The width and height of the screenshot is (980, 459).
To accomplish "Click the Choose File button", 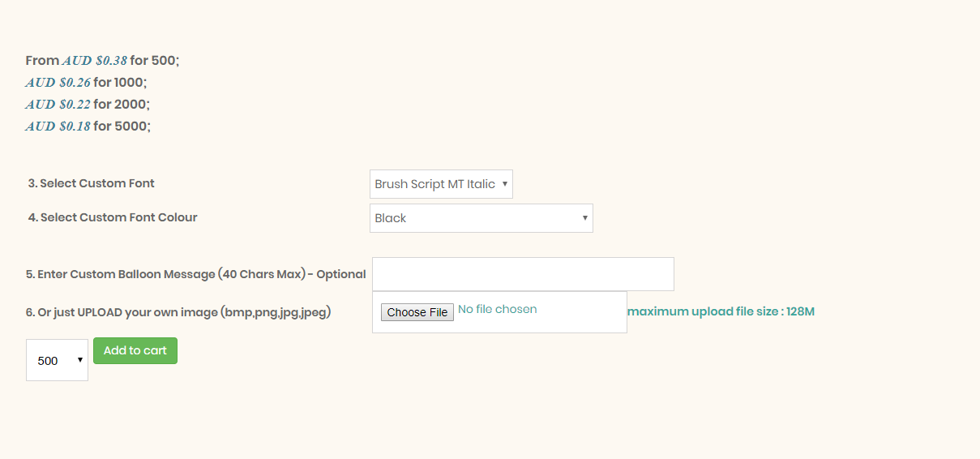I will pyautogui.click(x=417, y=312).
